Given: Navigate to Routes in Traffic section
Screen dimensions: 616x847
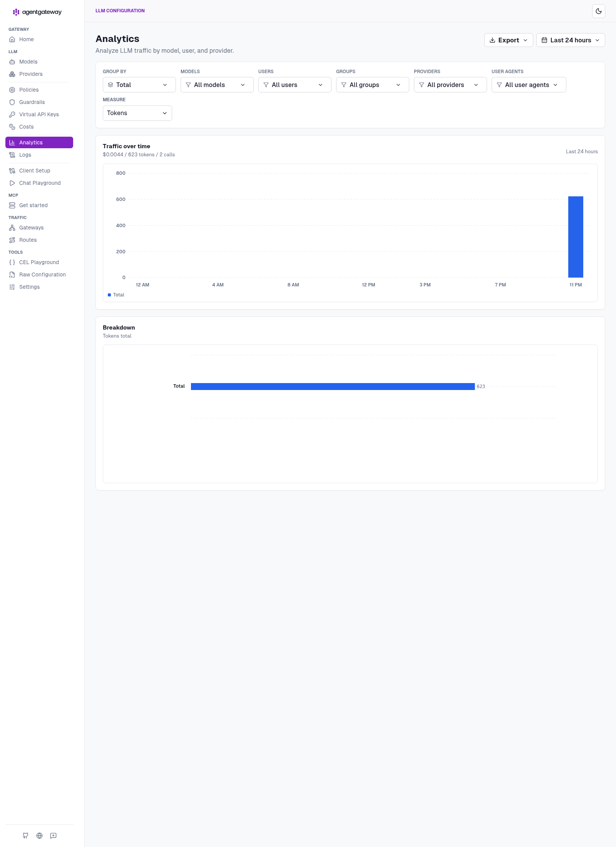Looking at the screenshot, I should [39, 240].
